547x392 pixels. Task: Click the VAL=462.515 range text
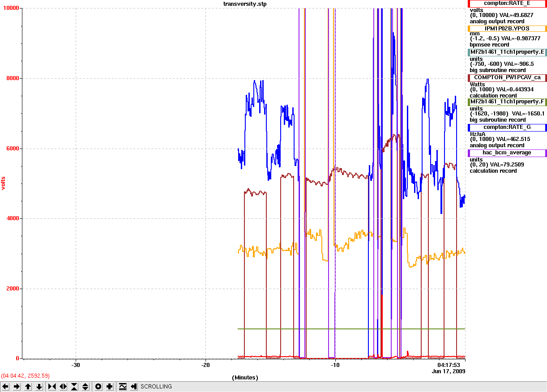[500, 139]
